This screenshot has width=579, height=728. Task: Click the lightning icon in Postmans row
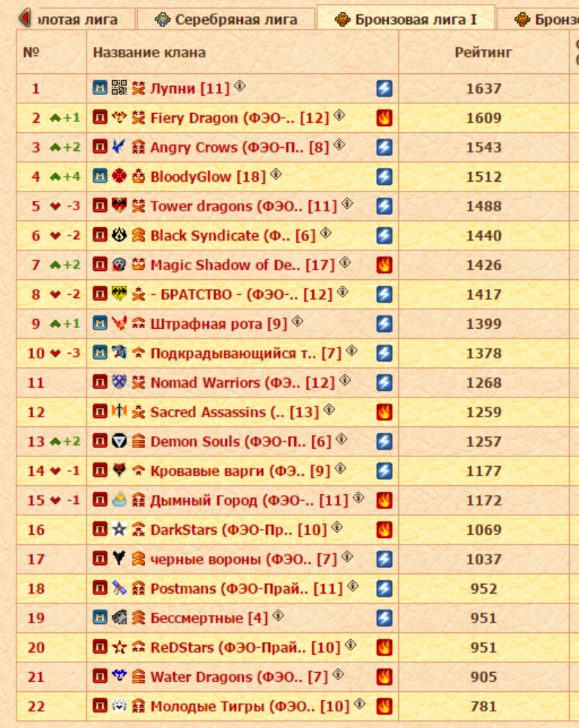(x=384, y=588)
